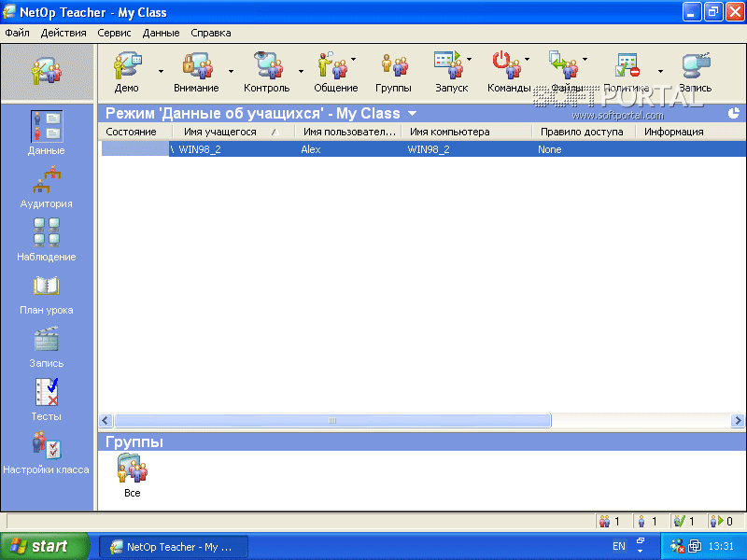Click the Файлы file transfer icon
This screenshot has width=747, height=560.
click(564, 64)
